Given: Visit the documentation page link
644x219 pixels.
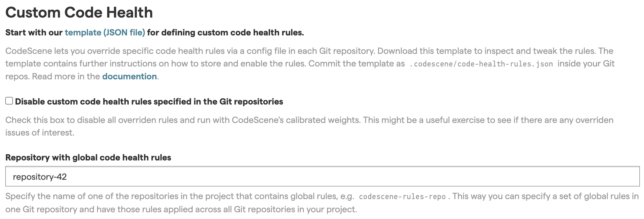Looking at the screenshot, I should pyautogui.click(x=129, y=76).
